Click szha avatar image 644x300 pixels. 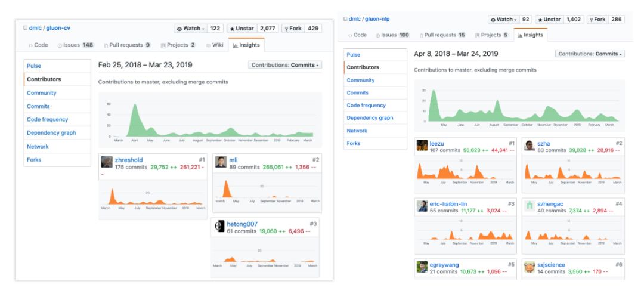pos(530,146)
